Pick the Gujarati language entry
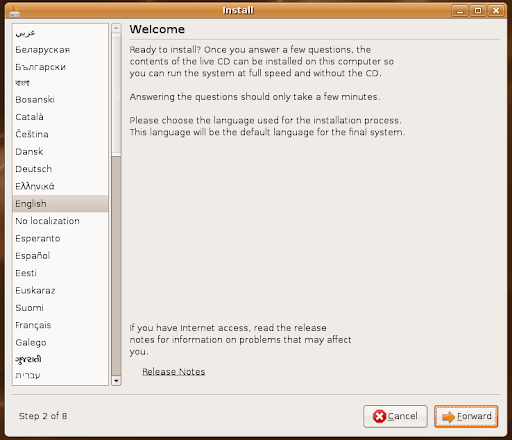The image size is (512, 440). coord(60,359)
